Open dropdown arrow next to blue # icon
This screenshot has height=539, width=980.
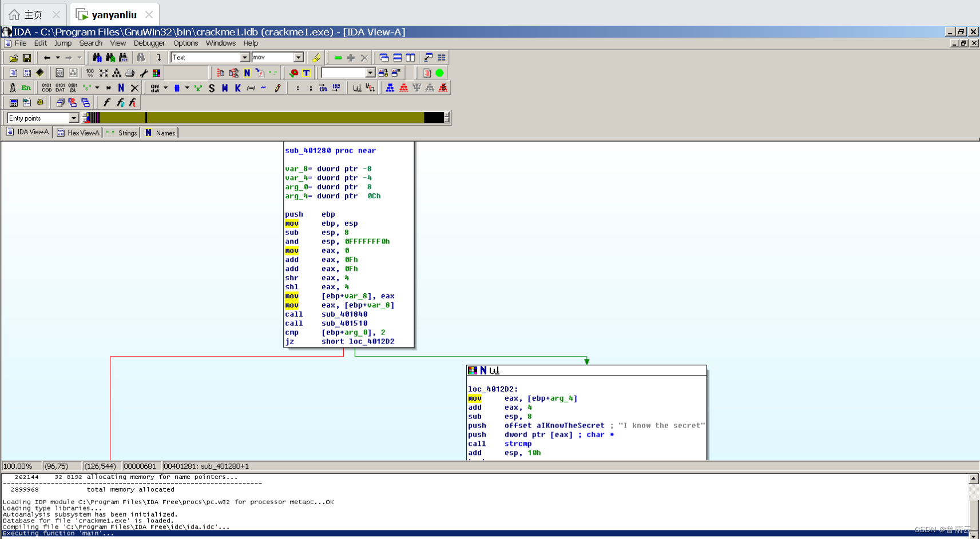pyautogui.click(x=187, y=88)
